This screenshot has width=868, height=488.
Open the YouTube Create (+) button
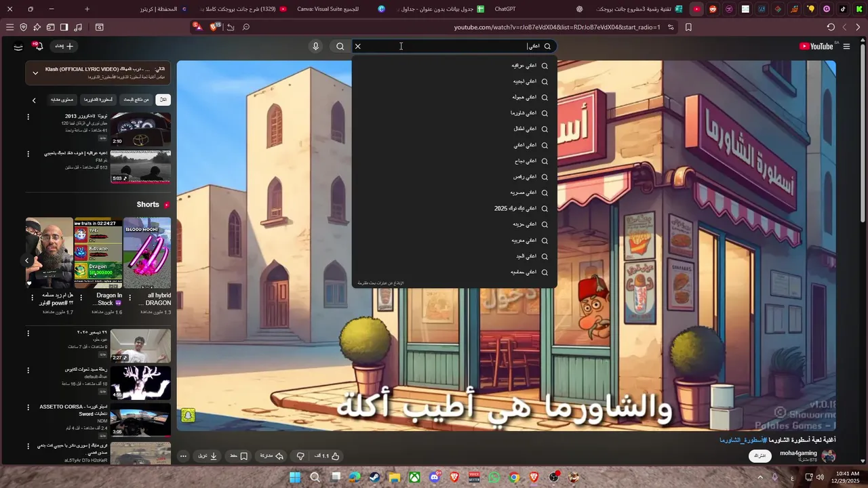pos(64,46)
